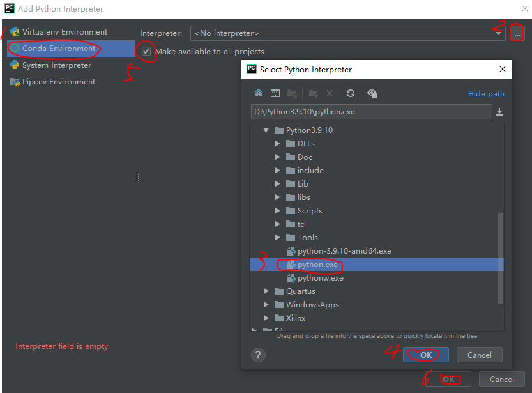The width and height of the screenshot is (532, 393).
Task: Click the browse ellipsis button next to Interpreter
Action: tap(517, 34)
